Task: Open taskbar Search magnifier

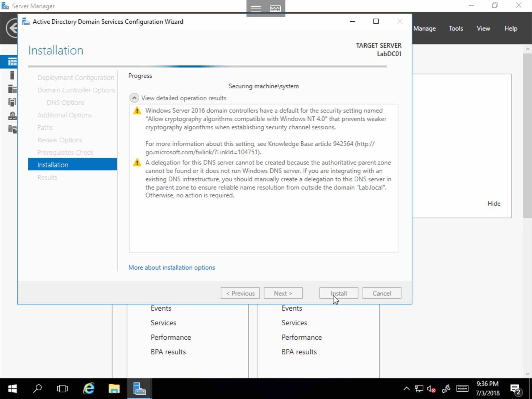Action: click(x=37, y=389)
